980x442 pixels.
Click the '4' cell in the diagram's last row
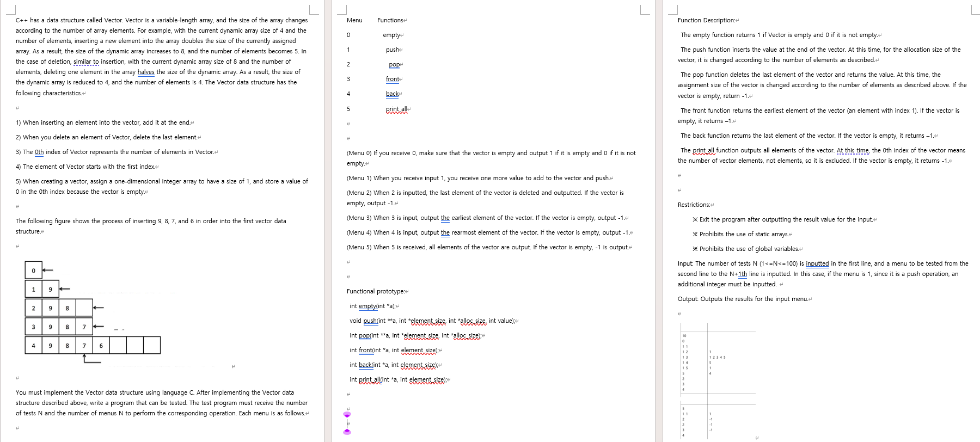33,345
